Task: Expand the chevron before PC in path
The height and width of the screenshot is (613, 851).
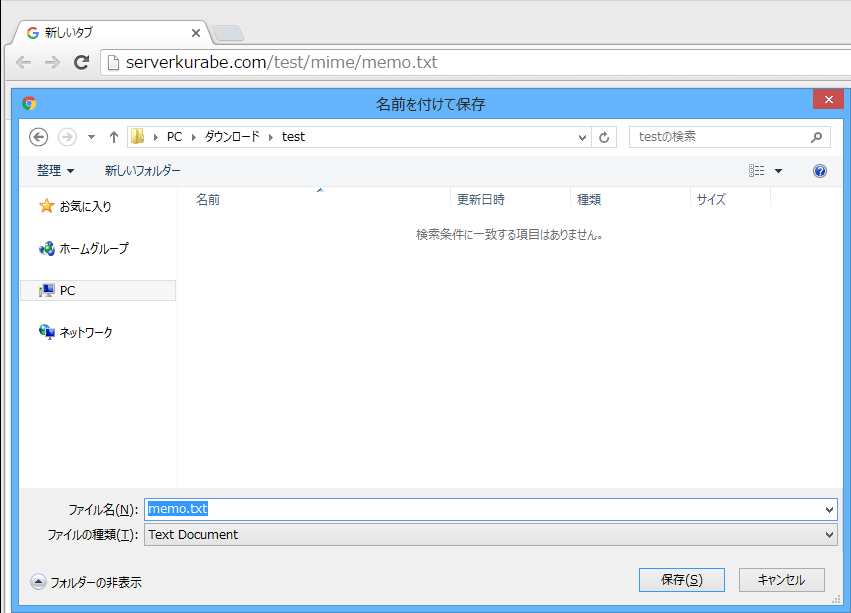Action: [x=156, y=137]
